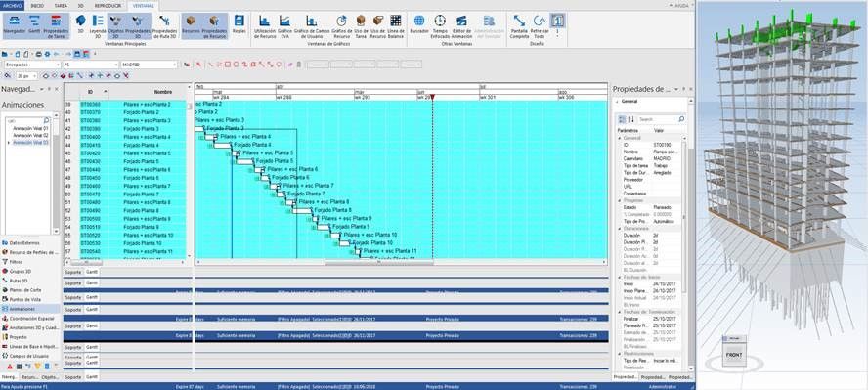Open the Gráfico EVA chart window
Screen dimensions: 868x390
click(x=284, y=25)
